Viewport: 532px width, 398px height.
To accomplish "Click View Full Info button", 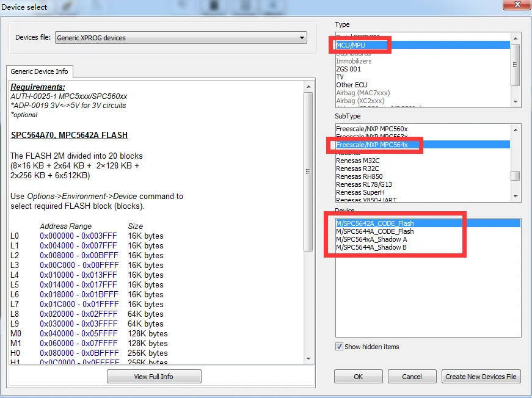I will tap(154, 376).
